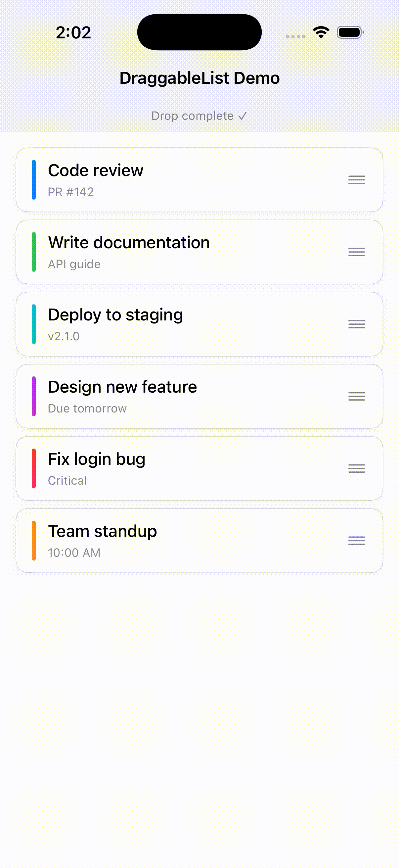This screenshot has height=868, width=399.
Task: Tap the drag handle on Design new feature
Action: (x=357, y=396)
